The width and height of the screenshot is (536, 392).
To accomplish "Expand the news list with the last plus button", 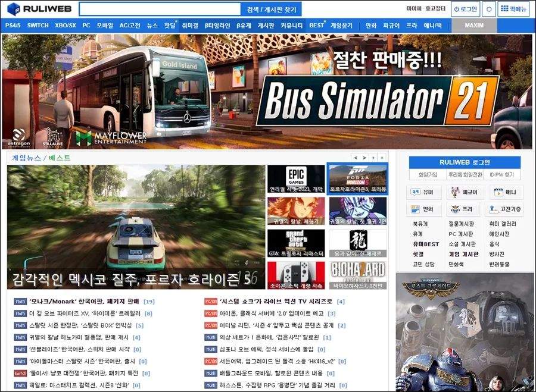I will point(382,158).
